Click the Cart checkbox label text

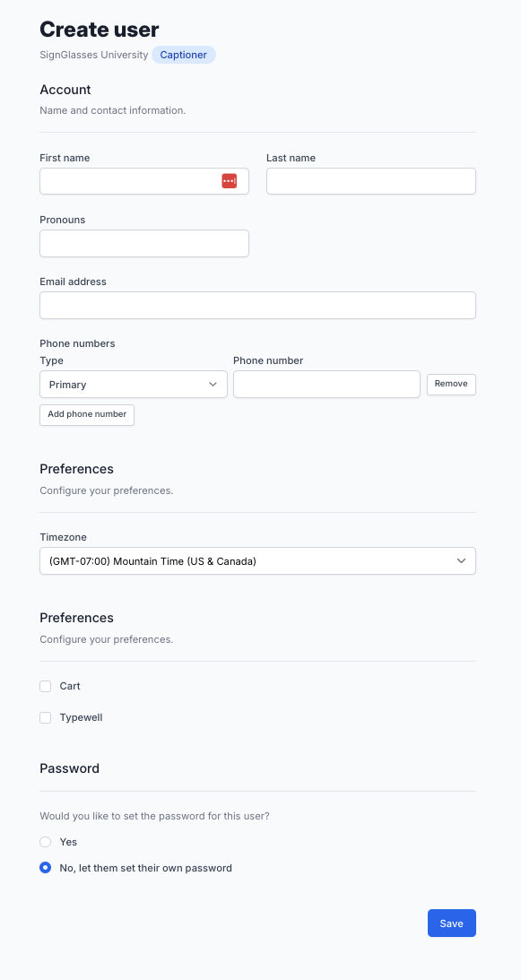coord(70,686)
